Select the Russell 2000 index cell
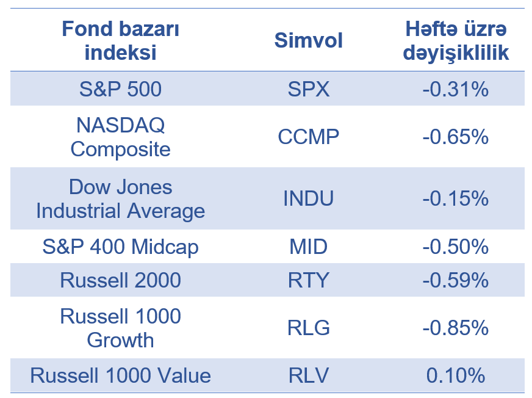 click(120, 280)
